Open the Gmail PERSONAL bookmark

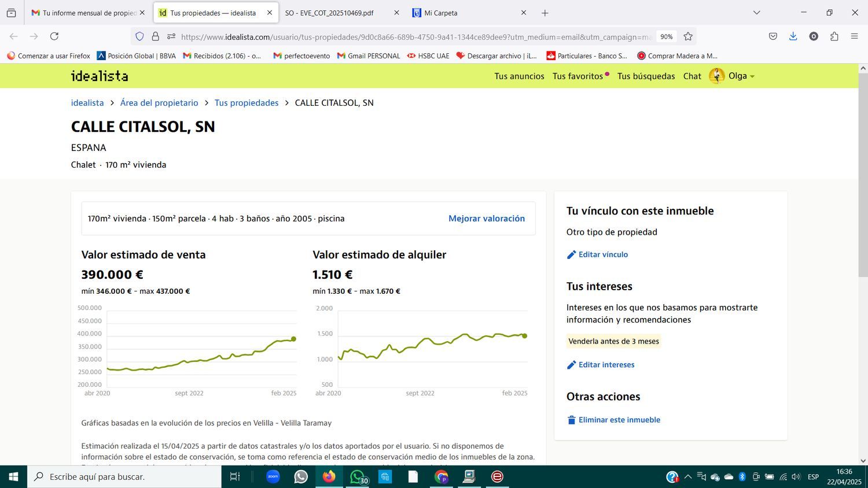[x=369, y=56]
